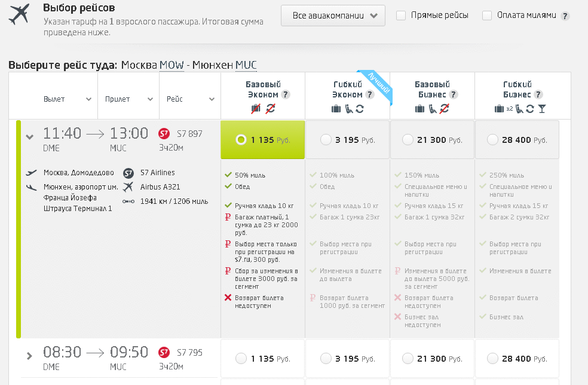Screen dimensions: 588x385
Task: Expand details of the 08:30 flight
Action: point(30,355)
